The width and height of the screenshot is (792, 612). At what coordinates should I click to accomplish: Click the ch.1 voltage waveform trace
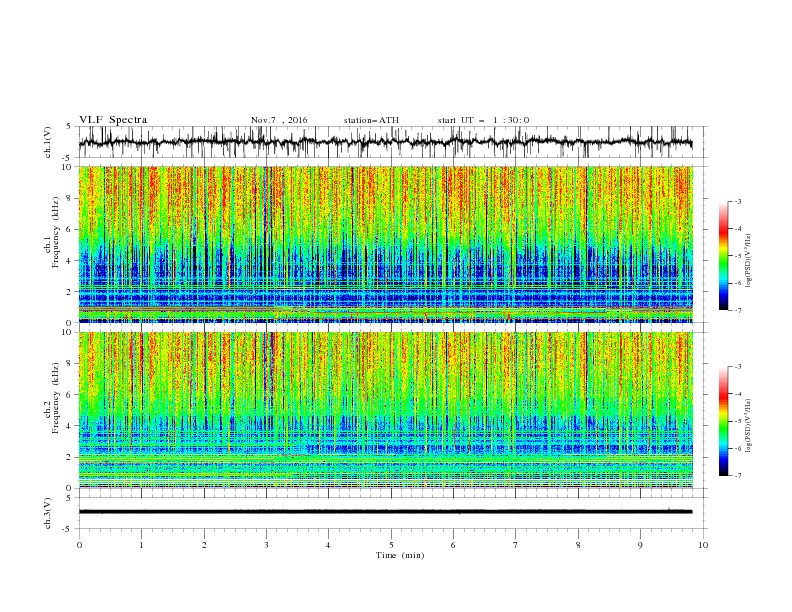385,142
